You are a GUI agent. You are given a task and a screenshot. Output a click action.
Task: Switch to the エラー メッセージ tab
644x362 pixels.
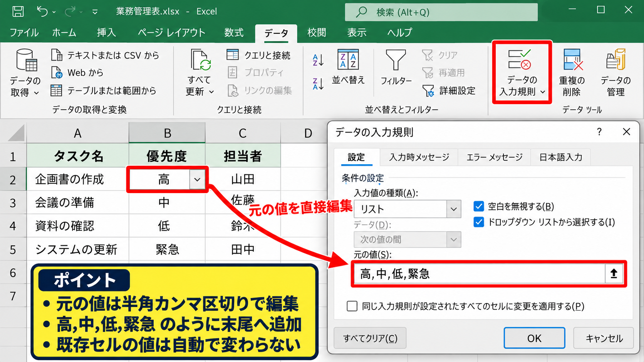(x=495, y=157)
